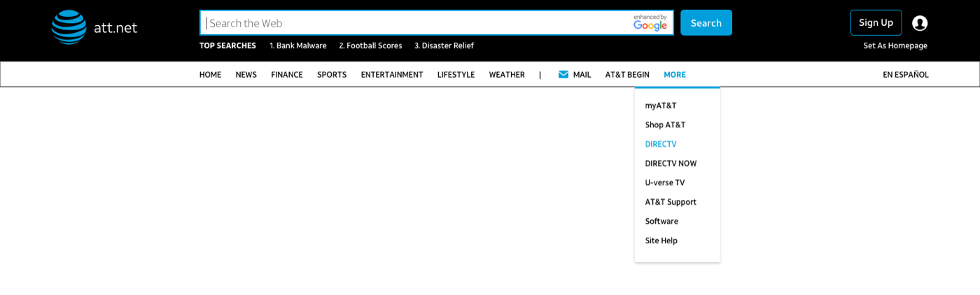980x295 pixels.
Task: Select Set As Homepage link
Action: pos(895,45)
